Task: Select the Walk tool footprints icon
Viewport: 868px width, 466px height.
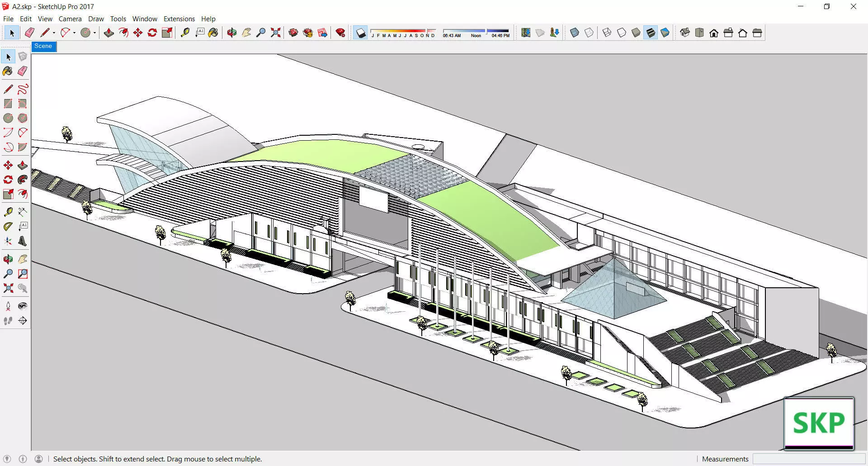Action: [8, 321]
